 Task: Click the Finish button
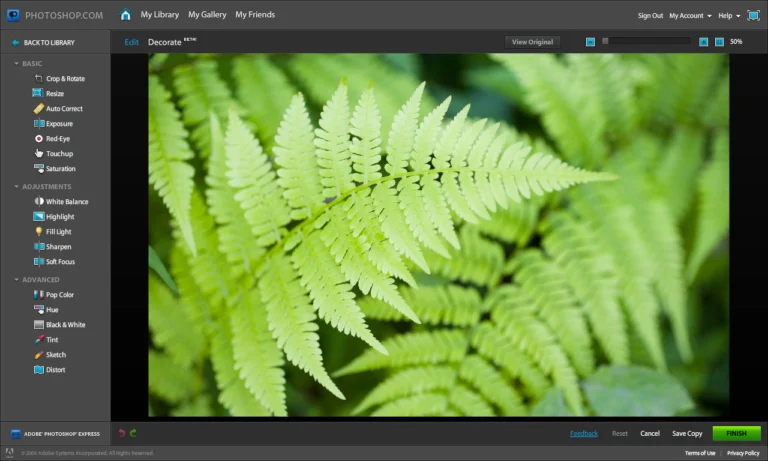point(736,434)
